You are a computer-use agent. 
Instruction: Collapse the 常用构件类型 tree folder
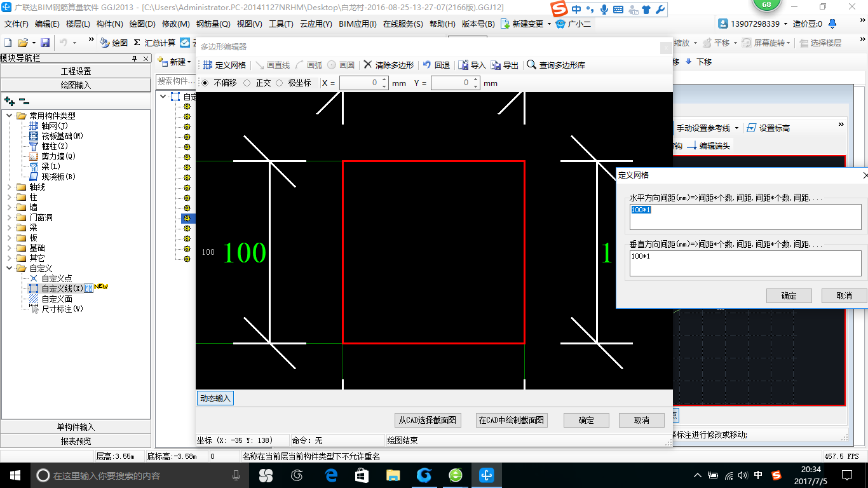10,116
